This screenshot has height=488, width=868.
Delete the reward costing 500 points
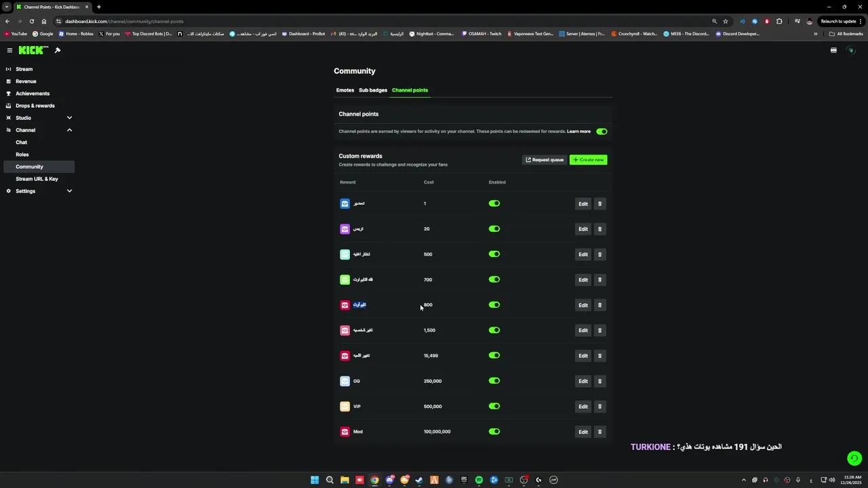click(x=599, y=254)
